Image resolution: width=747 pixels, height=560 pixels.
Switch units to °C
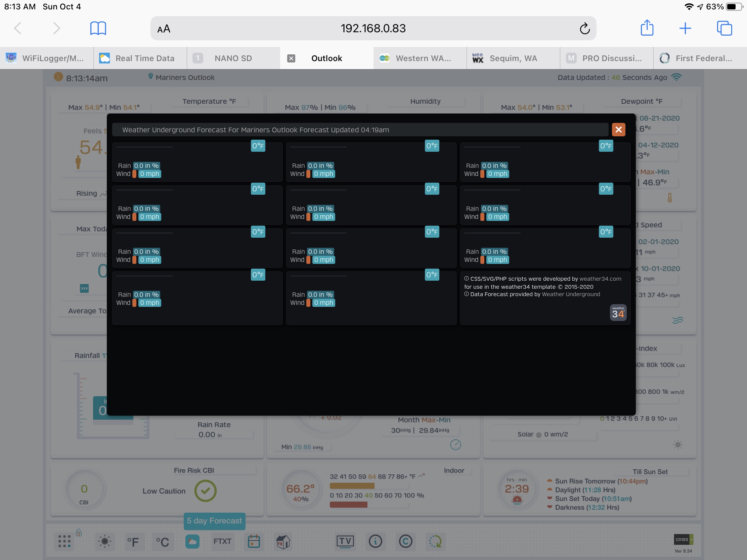tap(163, 542)
